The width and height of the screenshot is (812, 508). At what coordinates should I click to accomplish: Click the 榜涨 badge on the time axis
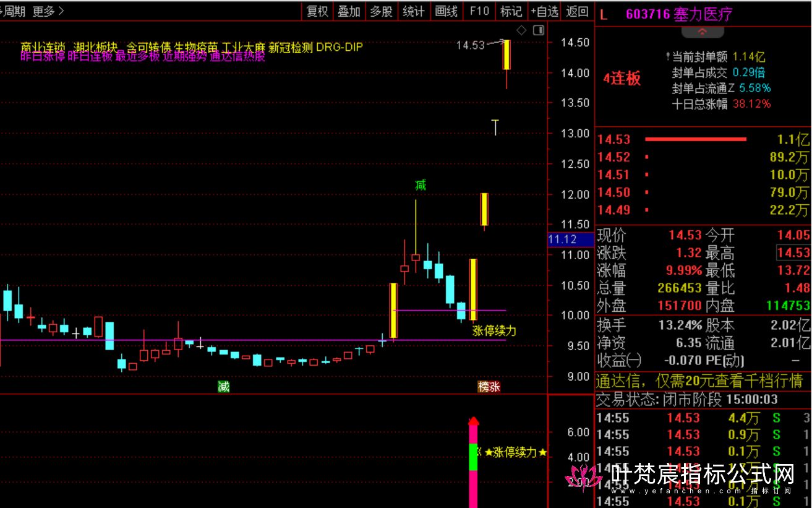pyautogui.click(x=489, y=387)
